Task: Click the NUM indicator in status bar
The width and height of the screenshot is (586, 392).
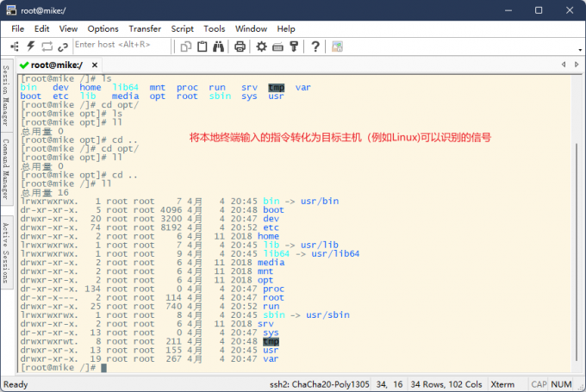Action: point(561,384)
